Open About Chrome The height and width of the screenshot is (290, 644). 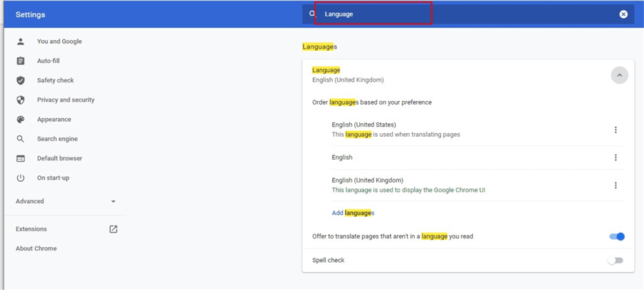[x=36, y=248]
